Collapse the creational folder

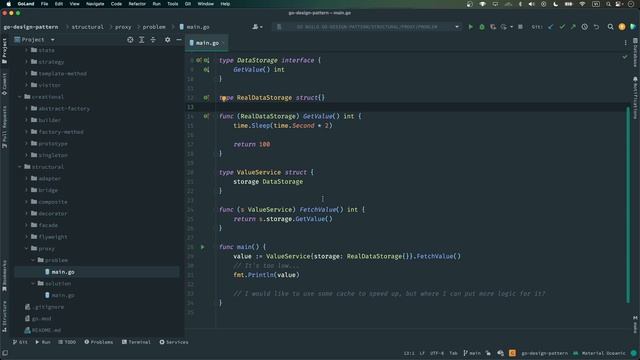tap(20, 97)
